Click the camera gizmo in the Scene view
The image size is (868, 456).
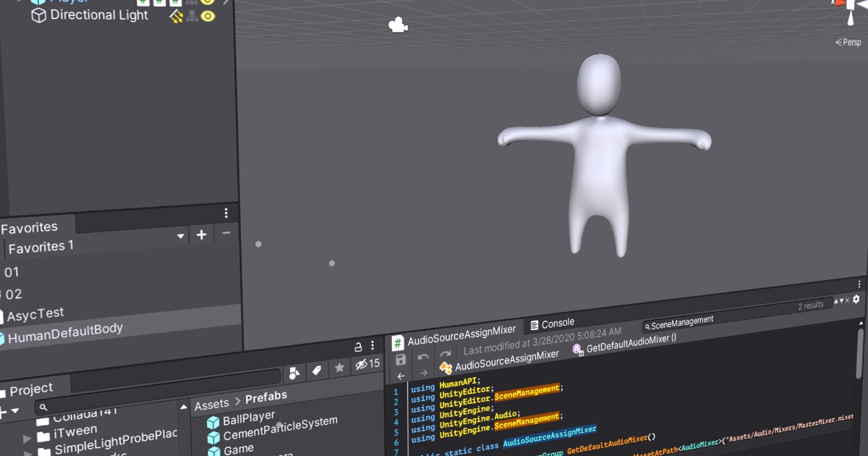(x=398, y=25)
